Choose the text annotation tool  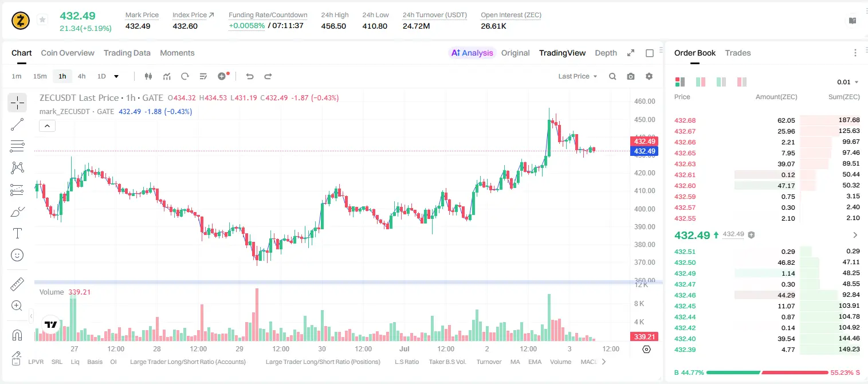coord(17,233)
